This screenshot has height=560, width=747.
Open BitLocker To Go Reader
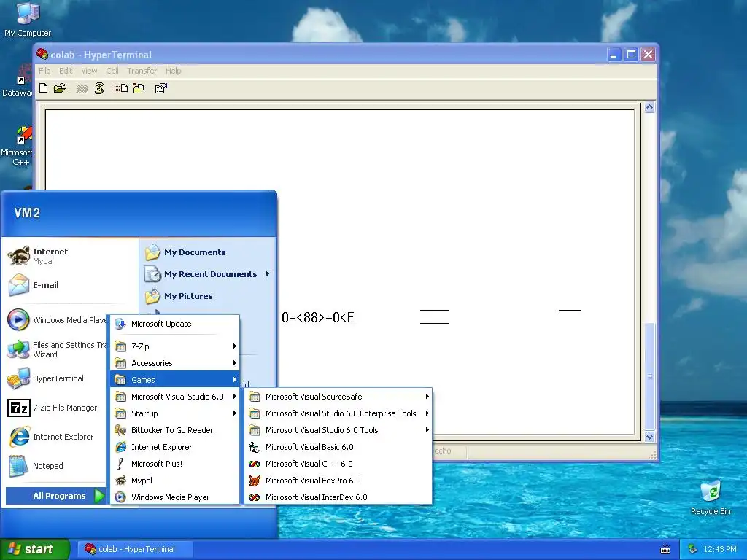[175, 430]
